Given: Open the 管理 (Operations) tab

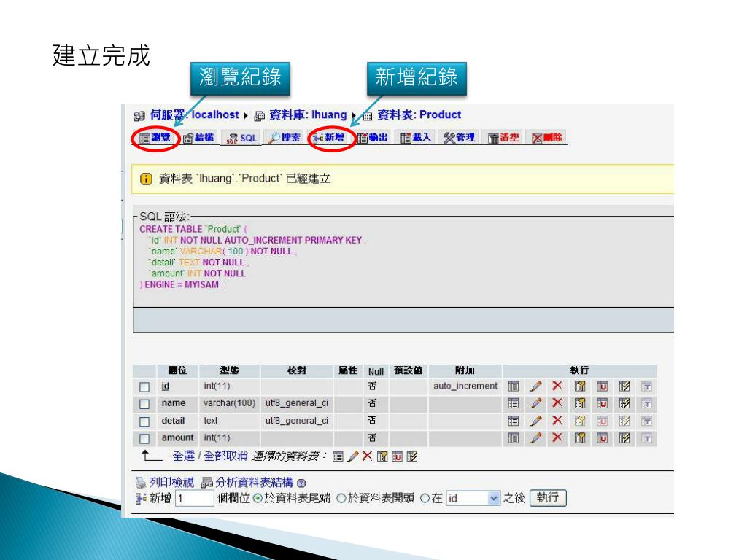Looking at the screenshot, I should pos(460,138).
